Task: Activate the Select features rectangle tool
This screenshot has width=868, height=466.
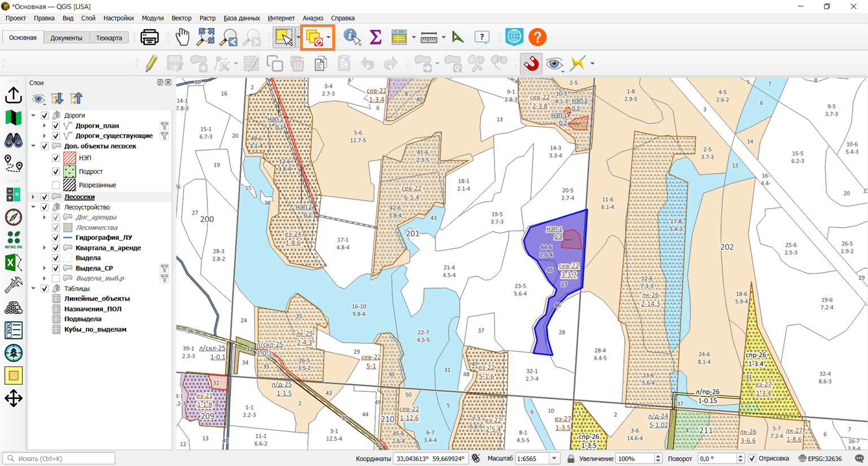Action: (x=283, y=37)
